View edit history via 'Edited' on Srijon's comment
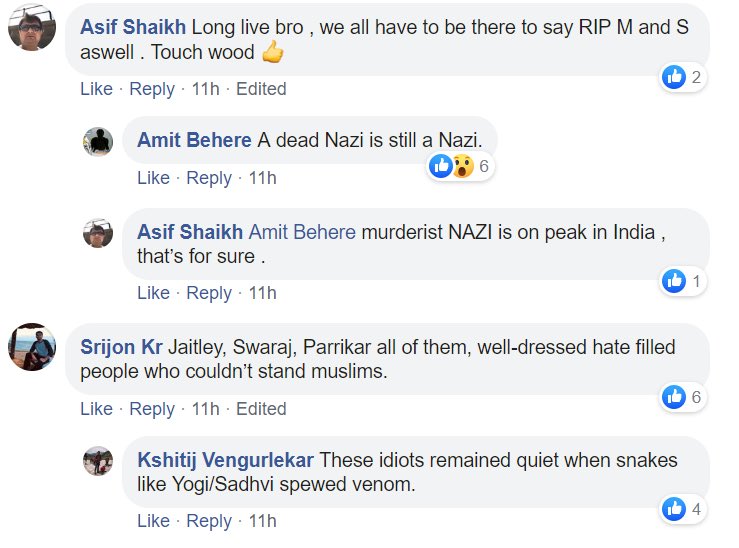 click(x=261, y=409)
